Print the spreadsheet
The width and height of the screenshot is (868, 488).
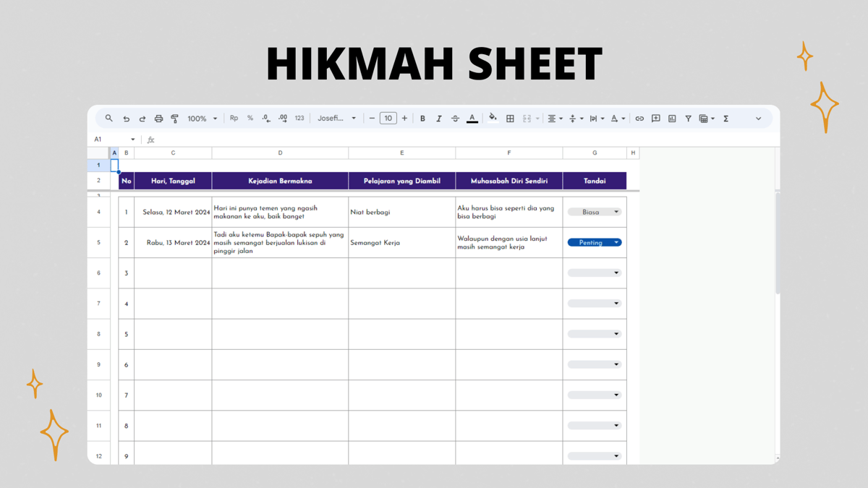click(158, 119)
